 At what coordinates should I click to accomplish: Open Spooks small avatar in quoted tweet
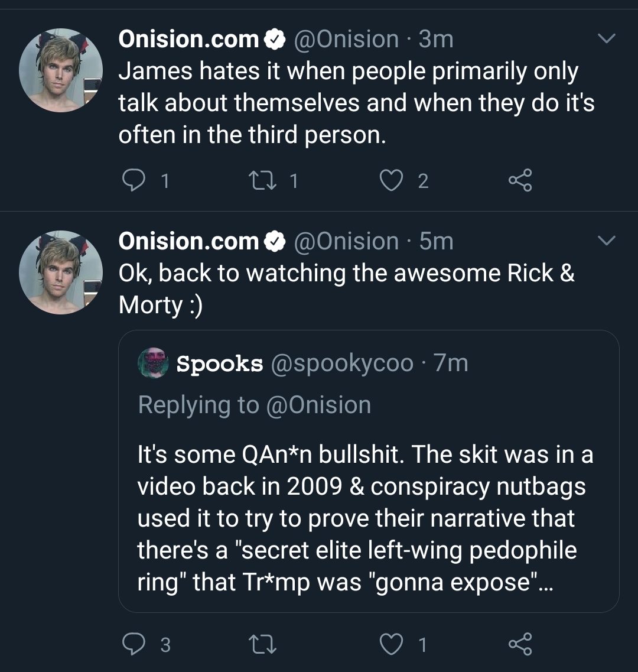coord(153,363)
